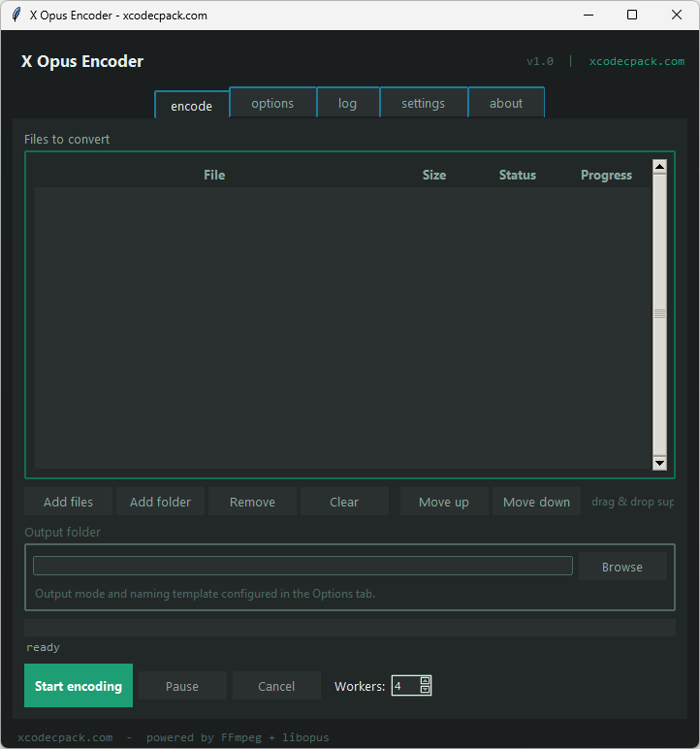Browse for an output folder

point(622,567)
